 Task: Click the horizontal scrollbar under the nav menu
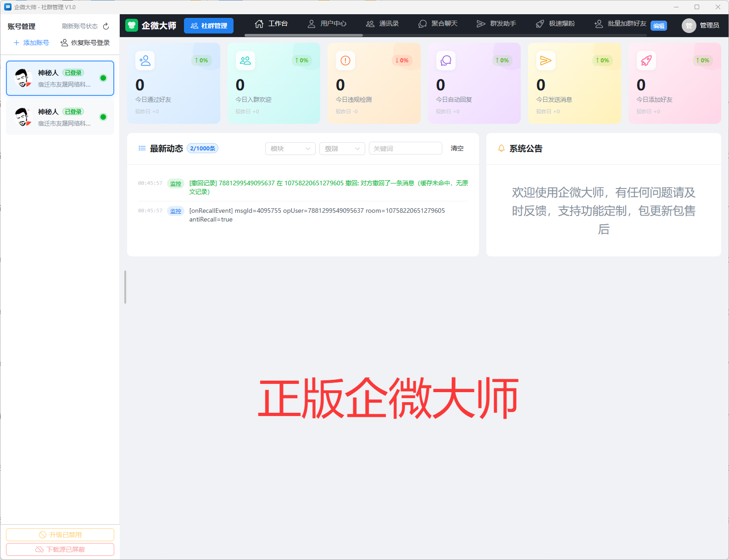tap(304, 35)
